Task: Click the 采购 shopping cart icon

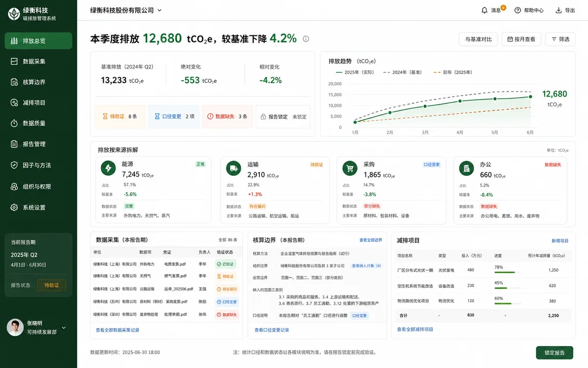Action: [x=350, y=169]
